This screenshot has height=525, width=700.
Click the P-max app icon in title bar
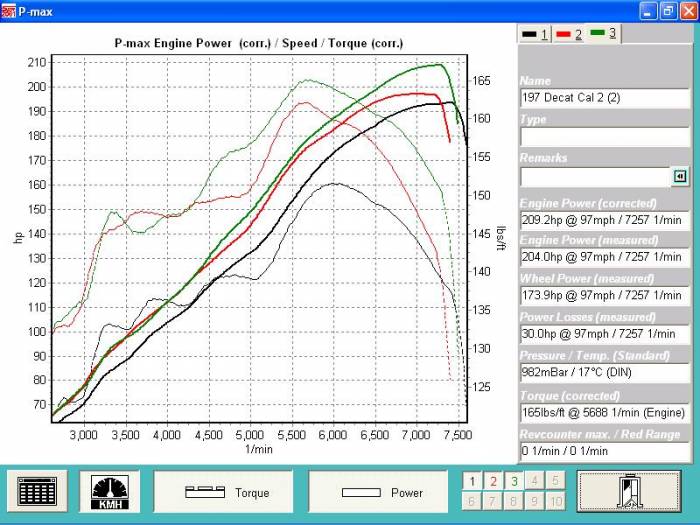pos(9,11)
